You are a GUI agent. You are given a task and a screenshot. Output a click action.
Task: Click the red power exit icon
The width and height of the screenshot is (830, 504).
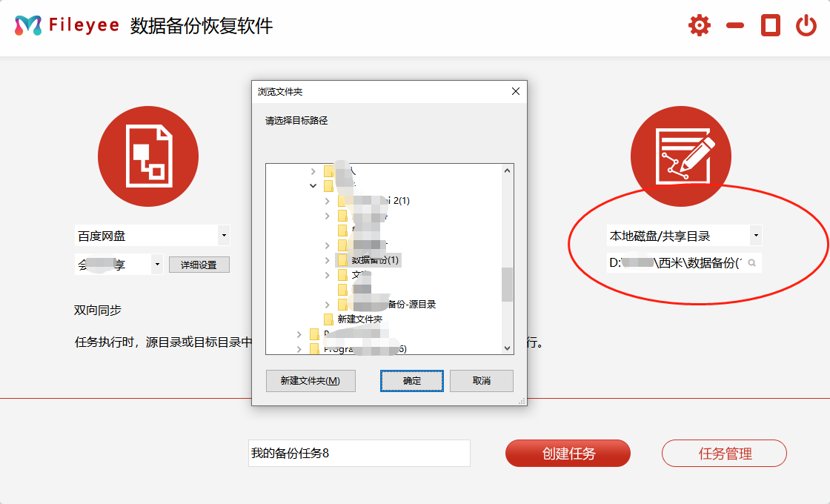click(806, 26)
